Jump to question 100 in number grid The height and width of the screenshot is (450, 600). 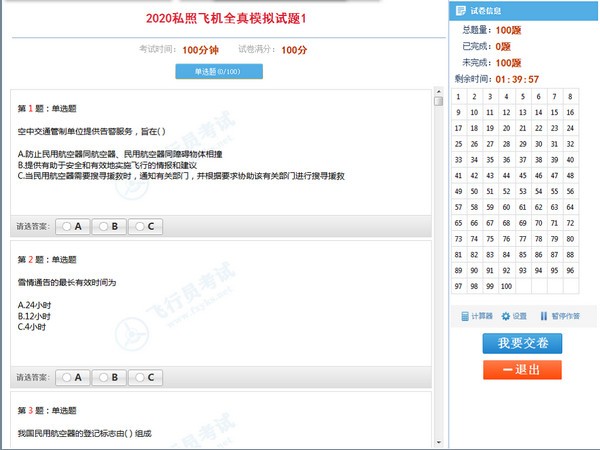(x=506, y=286)
